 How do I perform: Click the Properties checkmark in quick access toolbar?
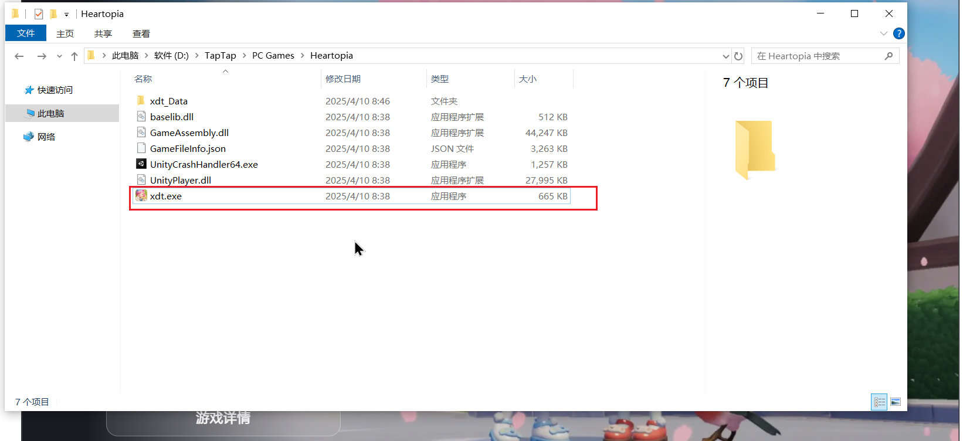click(x=39, y=13)
